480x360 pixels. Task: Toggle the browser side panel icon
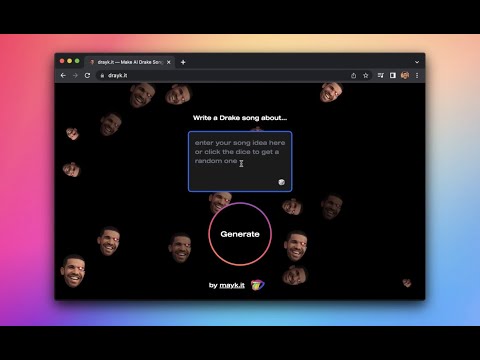(393, 76)
